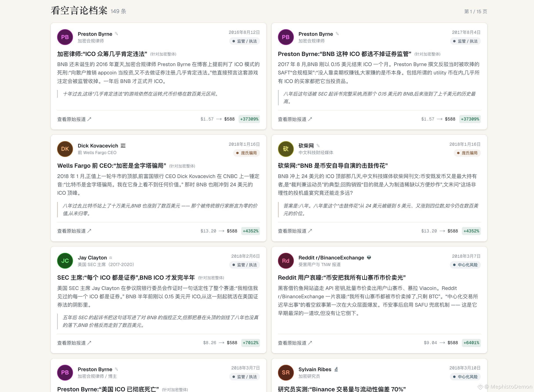This screenshot has height=392, width=534.
Task: Click the +37309% badge in the 2016年8月12日 card
Action: tap(249, 119)
